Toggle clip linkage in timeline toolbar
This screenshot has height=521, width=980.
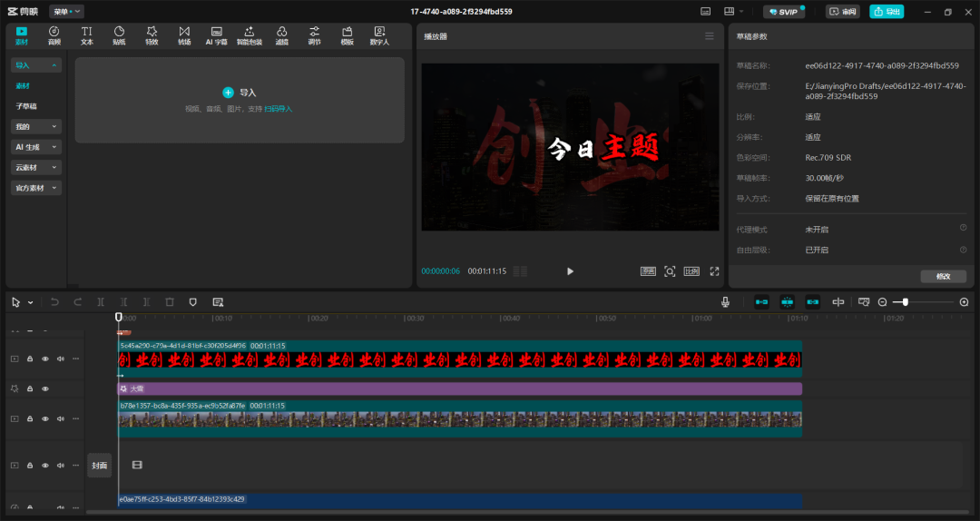pos(812,302)
